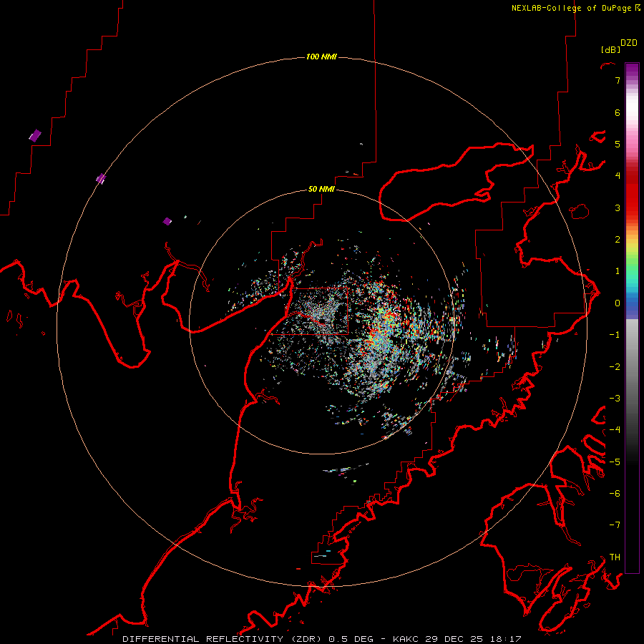This screenshot has height=644, width=644.
Task: Click the 0.5 DEG elevation text
Action: (x=351, y=639)
